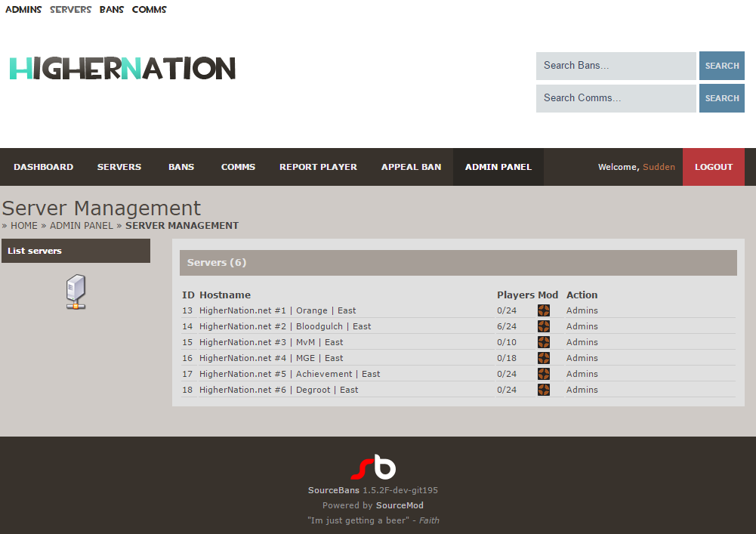Click server ID 14 cell
Image resolution: width=756 pixels, height=534 pixels.
187,326
